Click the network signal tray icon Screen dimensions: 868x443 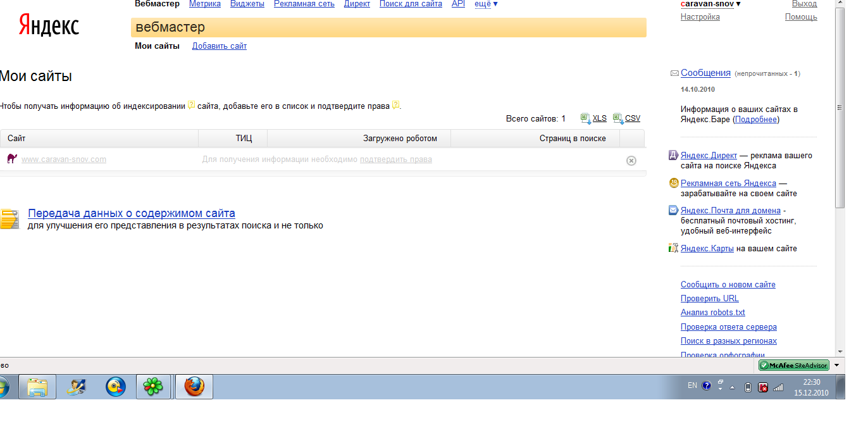[778, 387]
